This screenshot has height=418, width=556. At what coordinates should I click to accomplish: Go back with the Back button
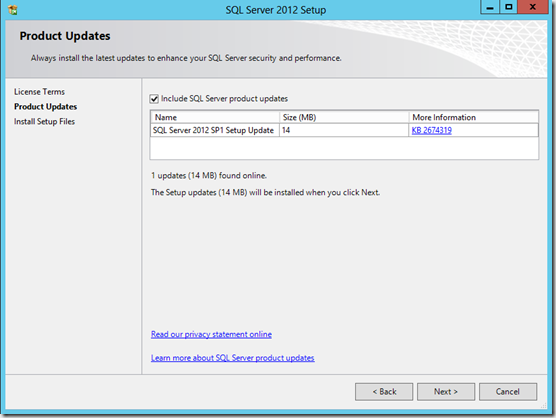coord(384,392)
